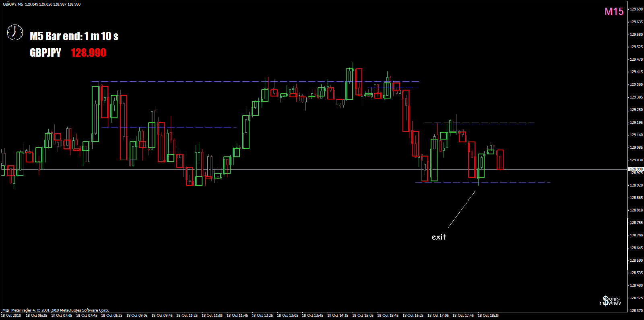
Task: Select the "M5 Bar end: 1 m 10 s" countdown label
Action: click(x=74, y=36)
